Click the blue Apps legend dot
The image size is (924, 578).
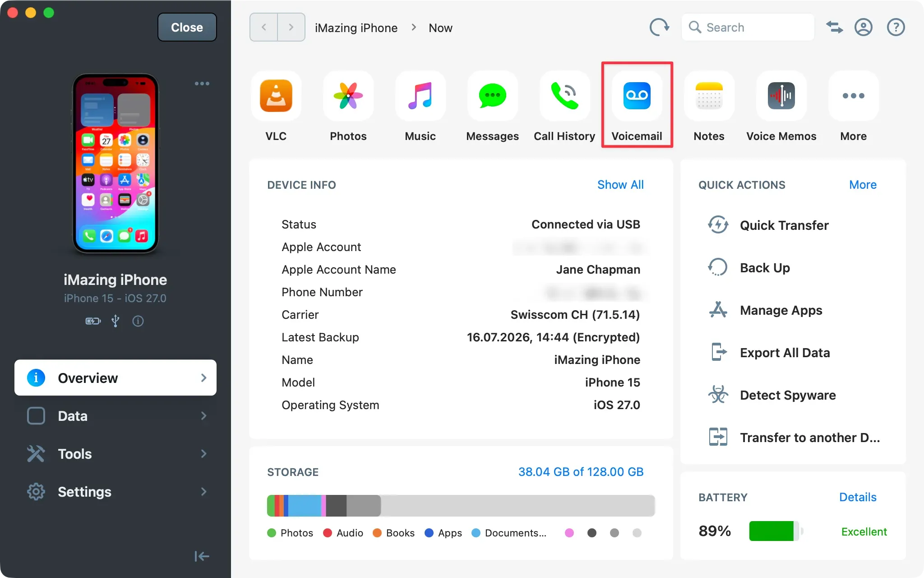[429, 533]
